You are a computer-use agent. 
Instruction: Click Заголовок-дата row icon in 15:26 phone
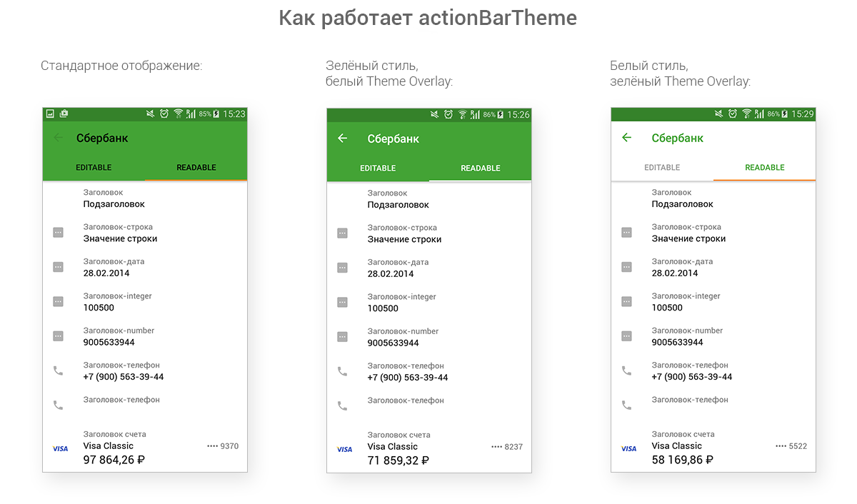tap(343, 268)
